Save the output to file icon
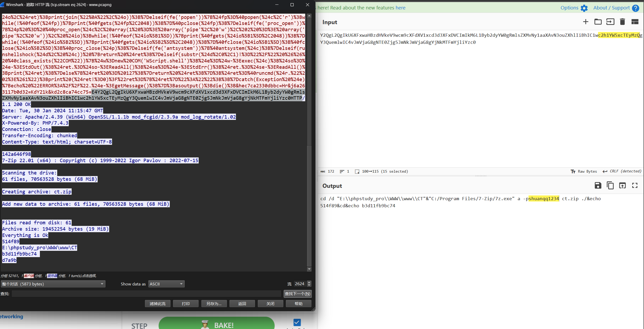 (598, 185)
